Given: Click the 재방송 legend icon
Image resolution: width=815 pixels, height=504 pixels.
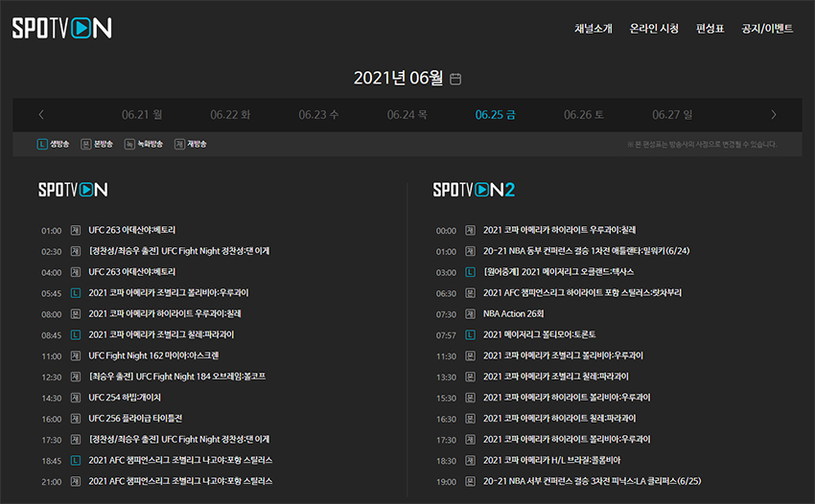Looking at the screenshot, I should click(x=179, y=144).
